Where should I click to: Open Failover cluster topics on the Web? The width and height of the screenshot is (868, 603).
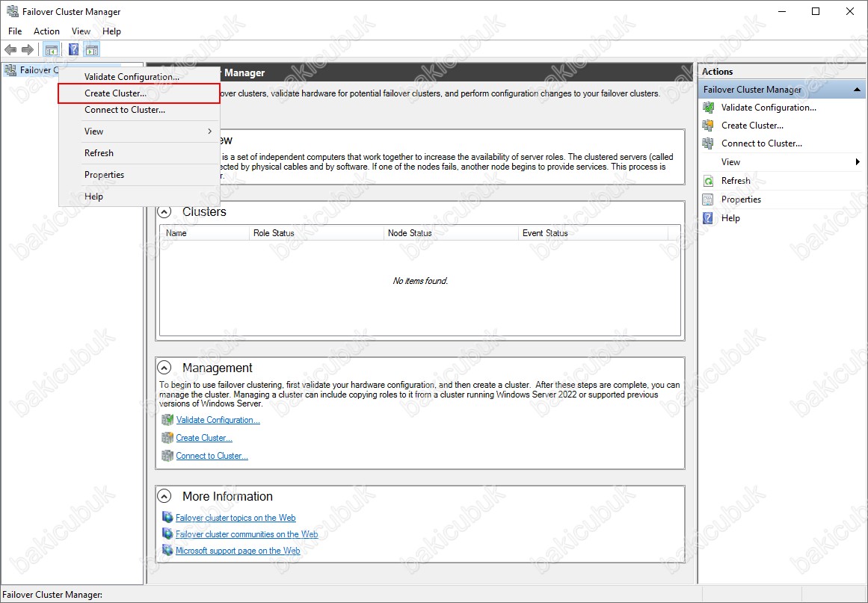click(x=236, y=518)
